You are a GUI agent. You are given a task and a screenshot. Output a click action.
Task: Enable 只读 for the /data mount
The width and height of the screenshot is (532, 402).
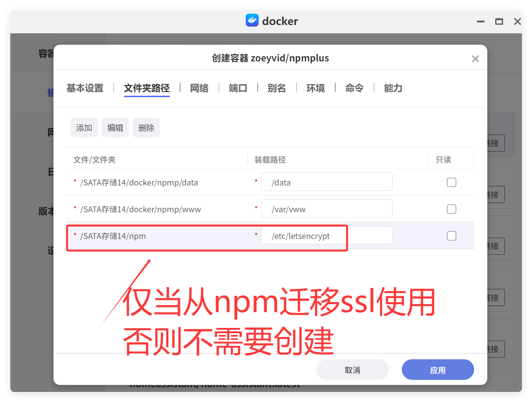(x=451, y=182)
